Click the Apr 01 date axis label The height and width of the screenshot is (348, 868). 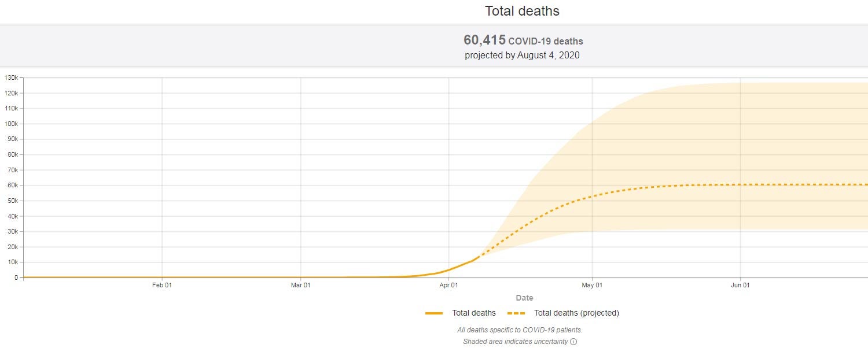[448, 285]
